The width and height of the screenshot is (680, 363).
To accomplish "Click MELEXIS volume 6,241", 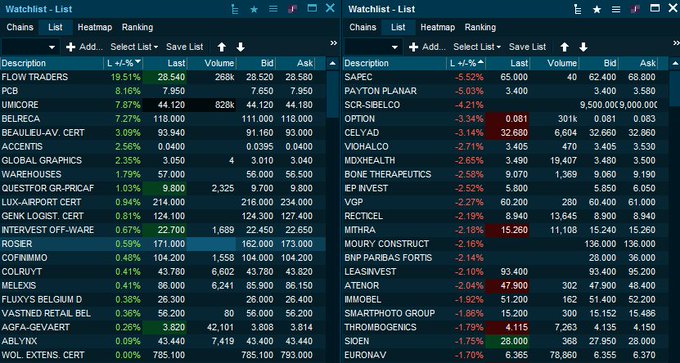I will click(x=223, y=285).
